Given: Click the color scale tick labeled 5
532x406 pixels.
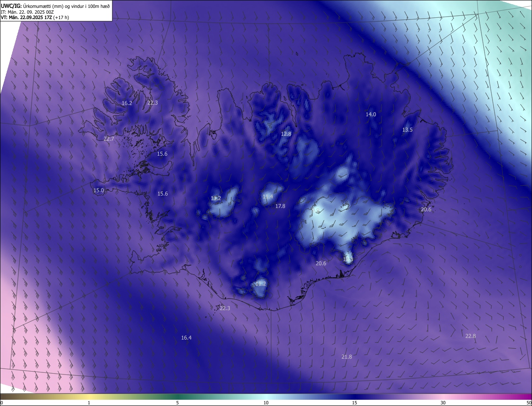Looking at the screenshot, I should [177, 403].
